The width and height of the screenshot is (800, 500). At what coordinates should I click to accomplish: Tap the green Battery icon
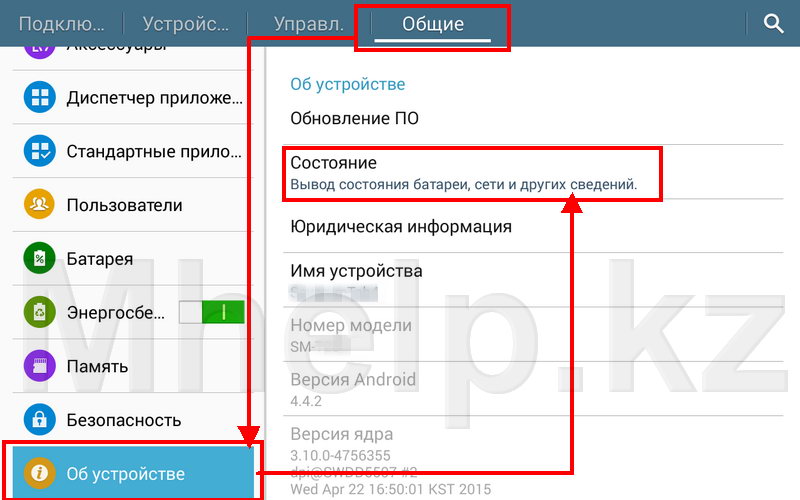pos(40,259)
